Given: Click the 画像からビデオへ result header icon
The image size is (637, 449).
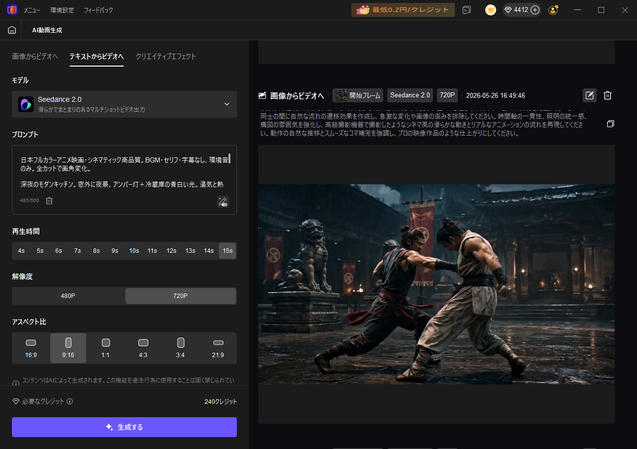Looking at the screenshot, I should pyautogui.click(x=262, y=95).
